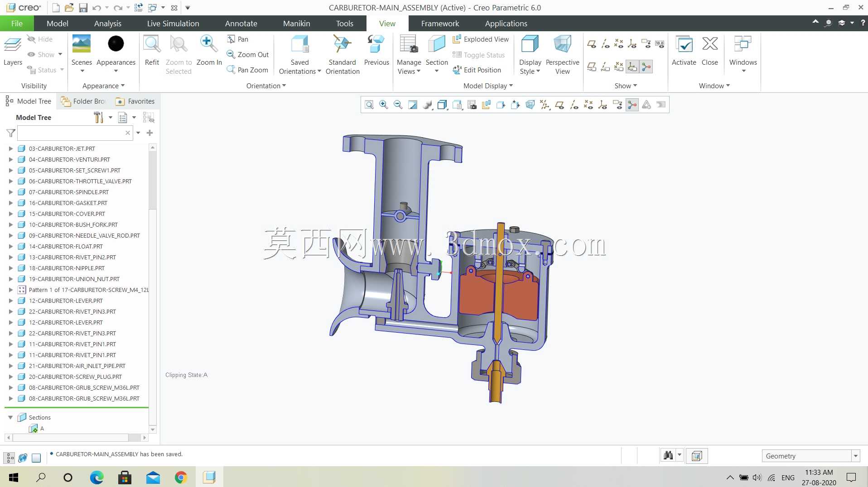This screenshot has height=487, width=868.
Task: Click the Repaint icon in graphics toolbar
Action: (413, 105)
